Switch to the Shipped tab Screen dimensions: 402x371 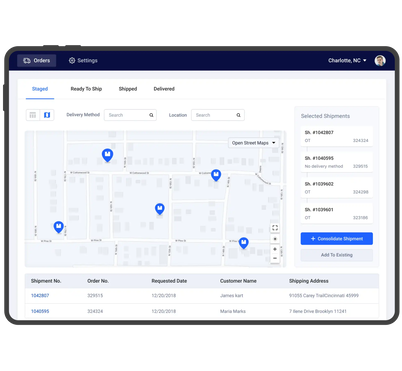[x=128, y=89]
